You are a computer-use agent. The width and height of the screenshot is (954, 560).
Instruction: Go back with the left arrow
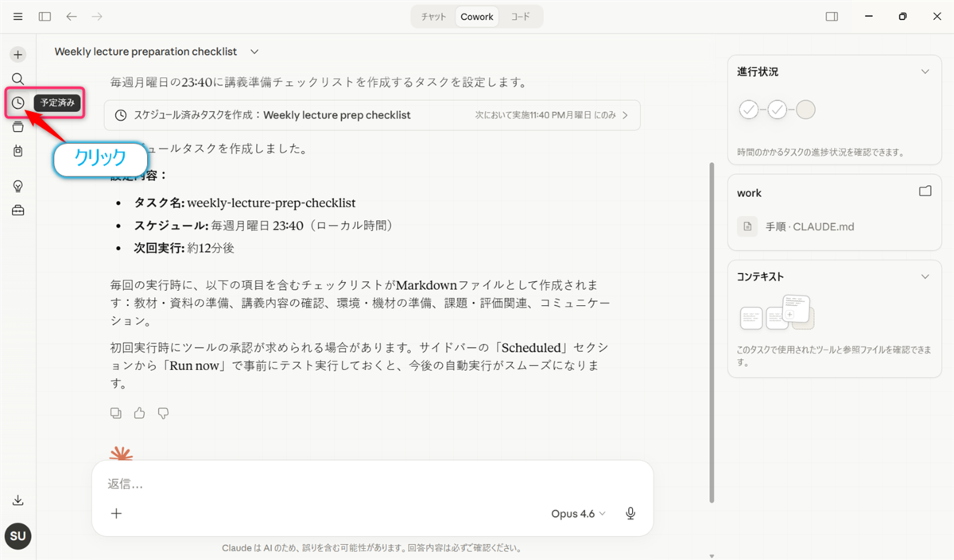click(72, 16)
